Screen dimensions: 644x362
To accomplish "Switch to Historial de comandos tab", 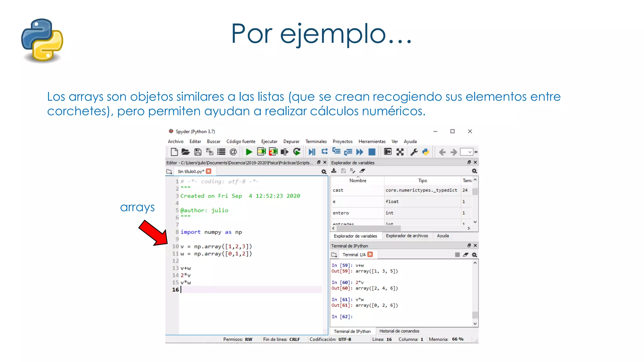I will [399, 331].
